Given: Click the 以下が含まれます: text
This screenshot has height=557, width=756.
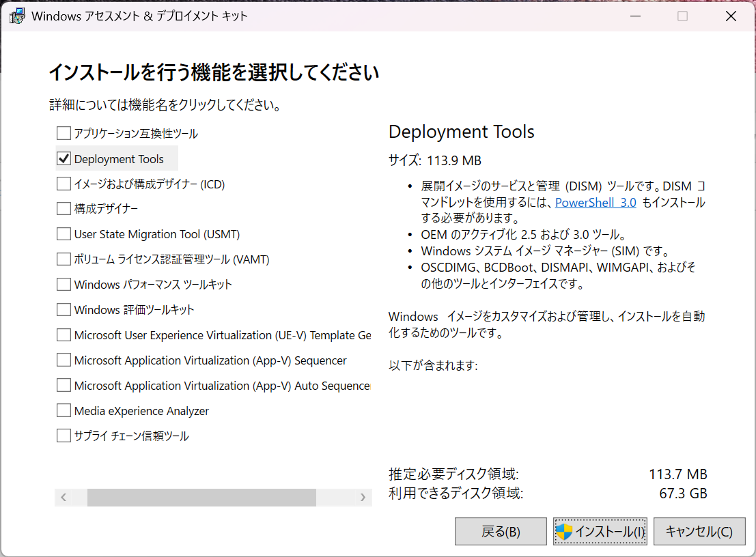Looking at the screenshot, I should (433, 365).
